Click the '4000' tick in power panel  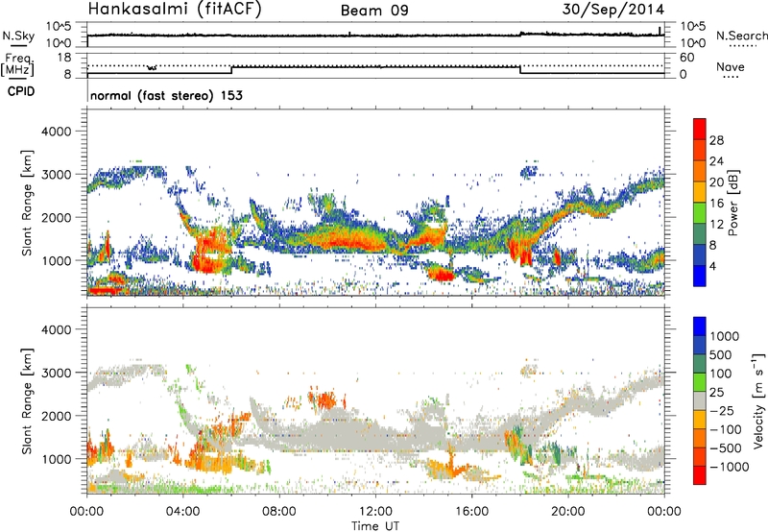tap(56, 132)
